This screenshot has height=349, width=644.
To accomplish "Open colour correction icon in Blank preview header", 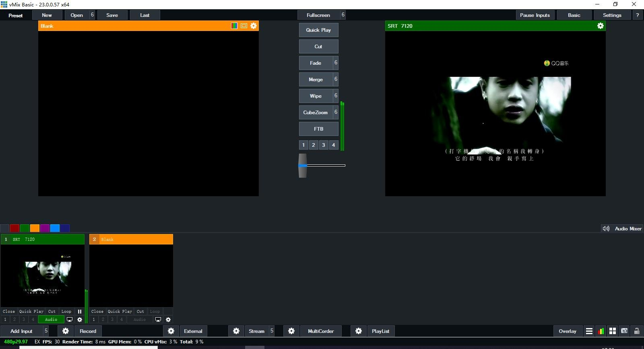I will (x=234, y=26).
